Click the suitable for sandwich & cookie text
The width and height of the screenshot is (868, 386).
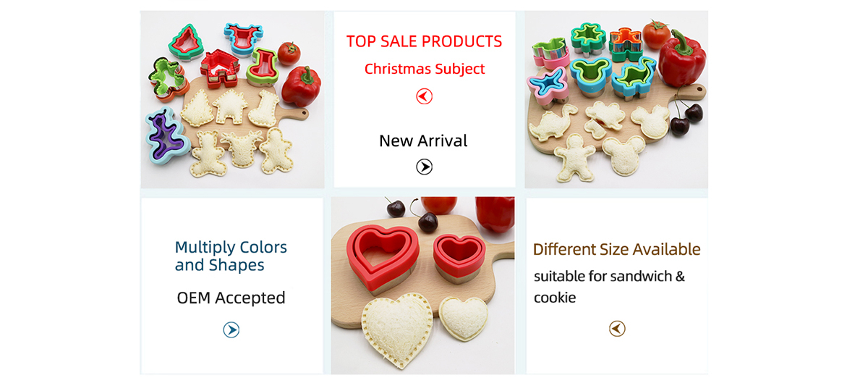coord(609,287)
